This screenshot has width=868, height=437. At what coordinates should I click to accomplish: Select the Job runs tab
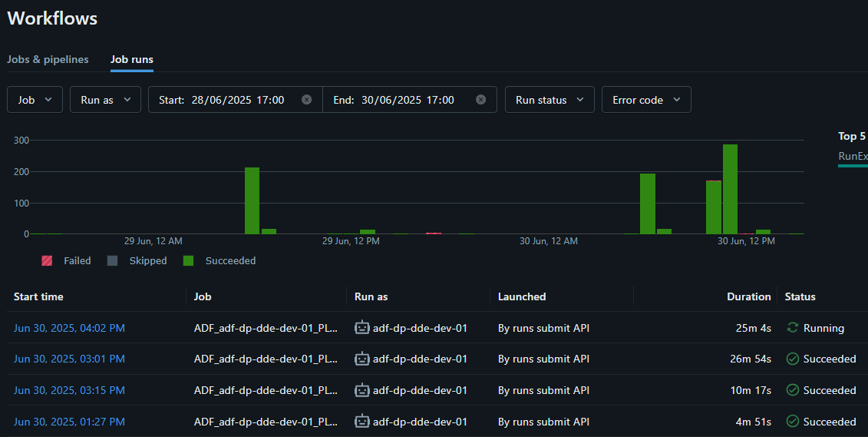coord(131,59)
